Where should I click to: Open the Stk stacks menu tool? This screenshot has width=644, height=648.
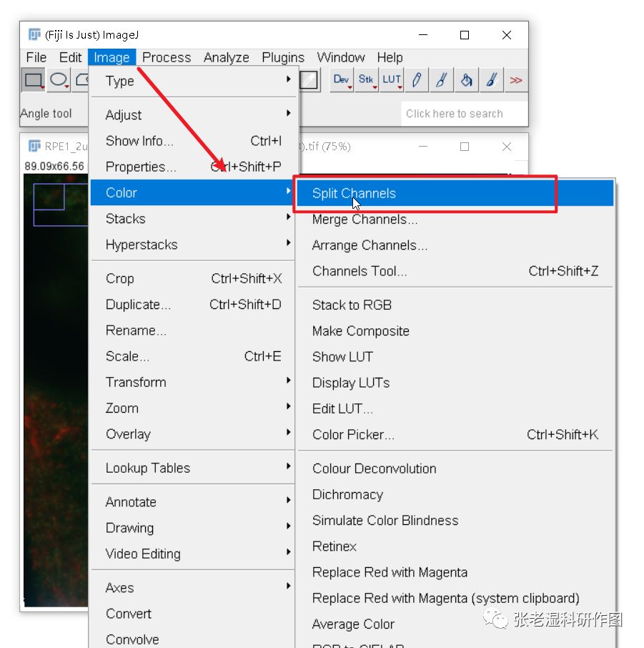tap(367, 80)
